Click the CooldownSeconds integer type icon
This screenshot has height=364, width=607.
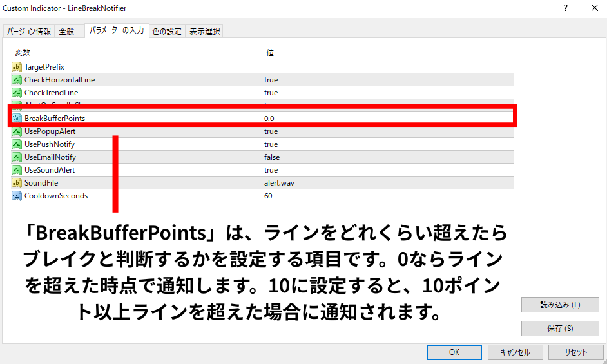[x=17, y=196]
